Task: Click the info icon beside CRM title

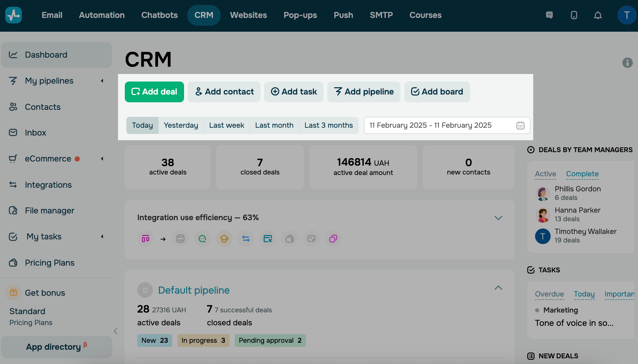Action: tap(627, 63)
